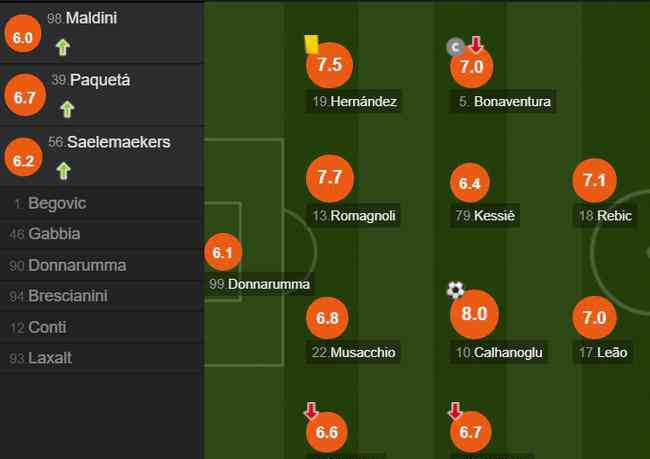
Task: Click Hernández's yellow card icon
Action: click(x=311, y=44)
